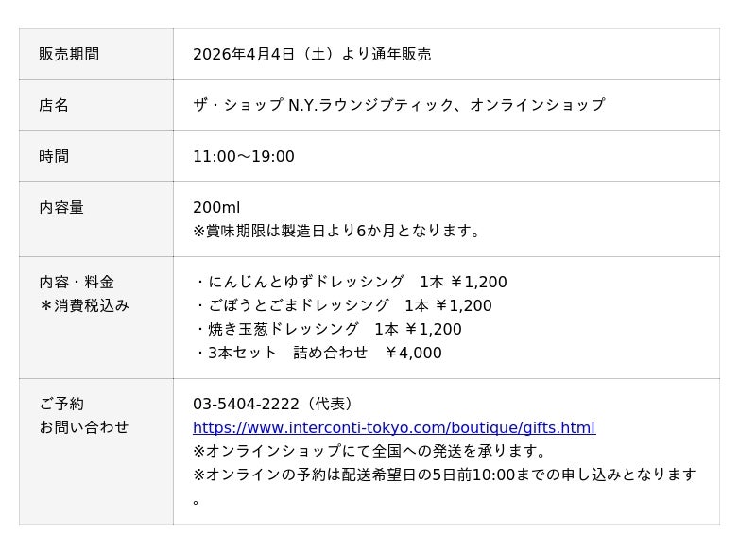
Task: Open the interconti-tokyo boutique gifts link
Action: (393, 427)
